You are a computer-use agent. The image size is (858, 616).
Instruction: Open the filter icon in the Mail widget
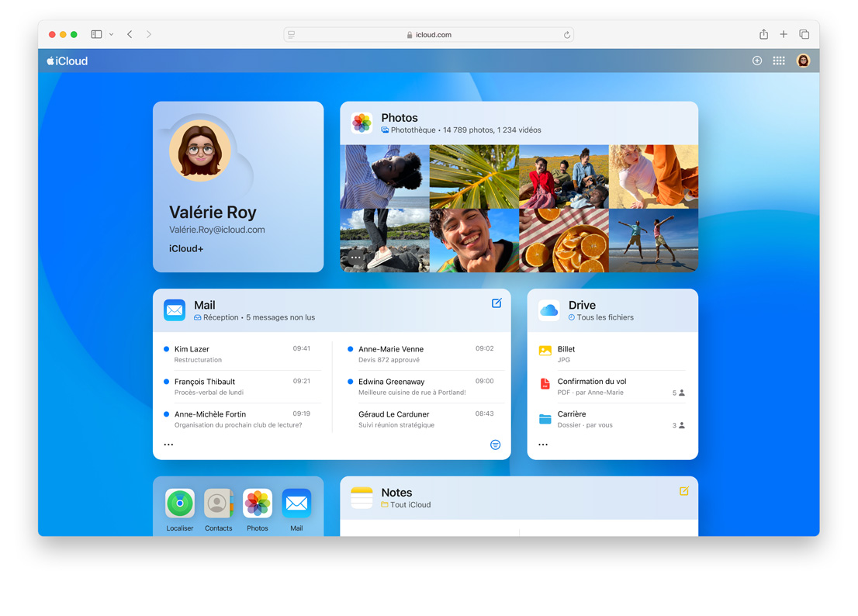coord(495,444)
